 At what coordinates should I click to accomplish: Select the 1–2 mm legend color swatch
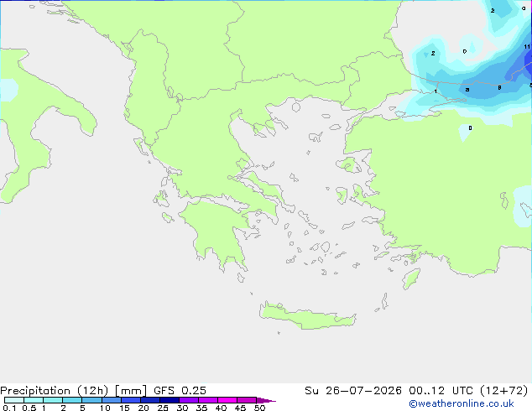53,400
